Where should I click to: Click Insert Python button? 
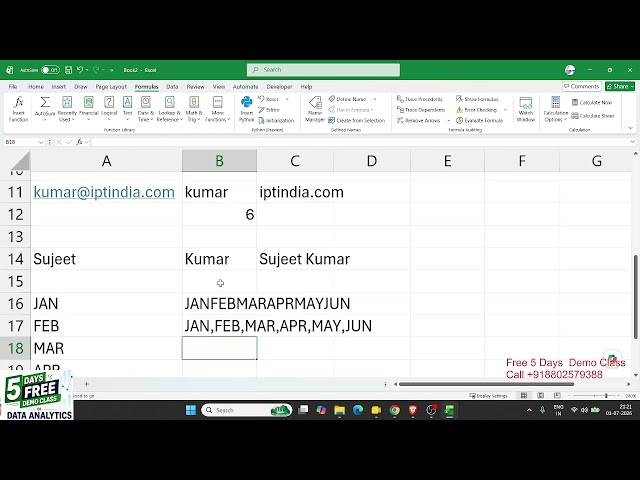click(x=247, y=109)
